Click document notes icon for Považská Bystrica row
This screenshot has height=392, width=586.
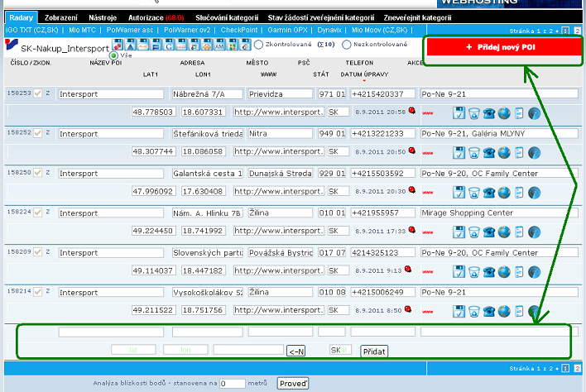coord(519,271)
